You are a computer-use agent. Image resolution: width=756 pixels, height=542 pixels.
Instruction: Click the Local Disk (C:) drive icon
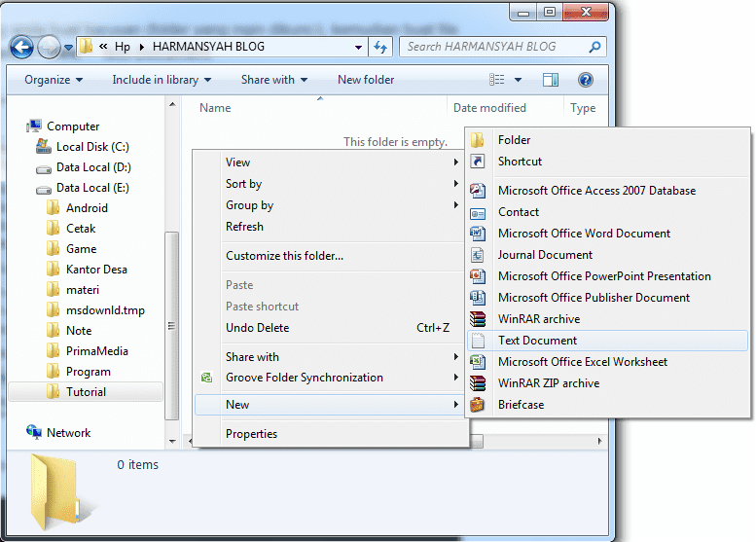(x=44, y=146)
